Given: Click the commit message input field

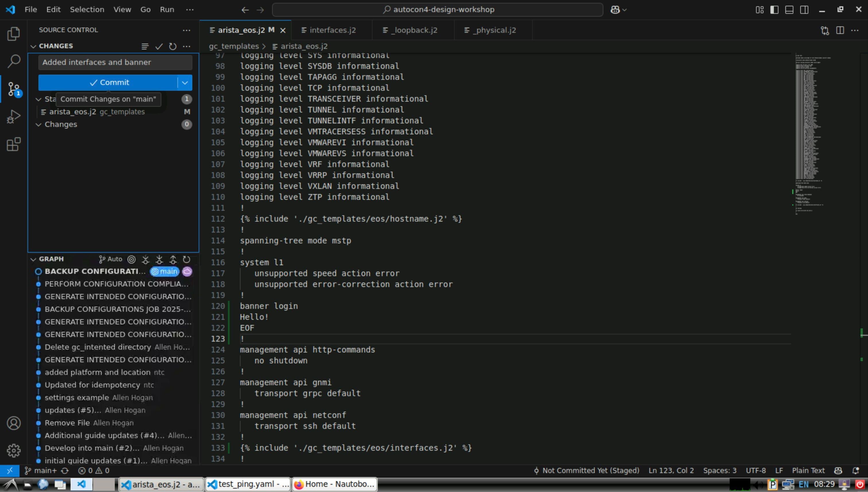Looking at the screenshot, I should tap(115, 63).
